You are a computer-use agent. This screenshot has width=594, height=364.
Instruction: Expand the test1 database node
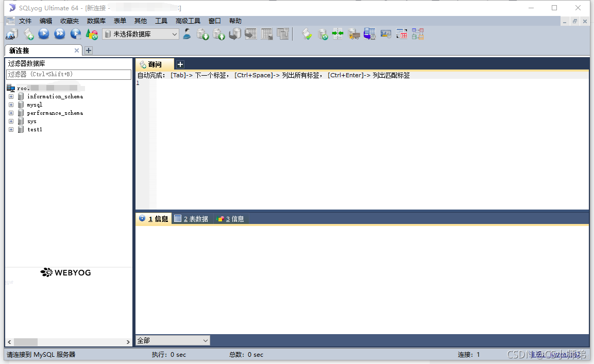[11, 129]
